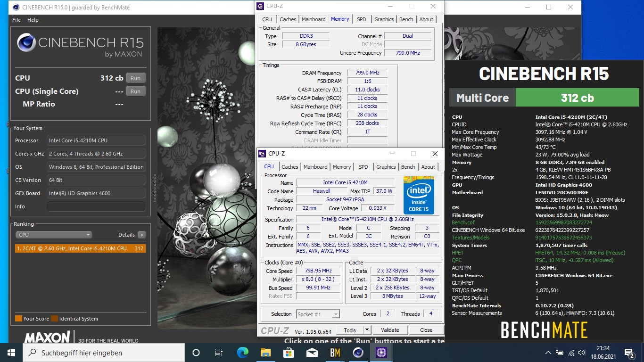Show hidden system tray icons

point(548,353)
